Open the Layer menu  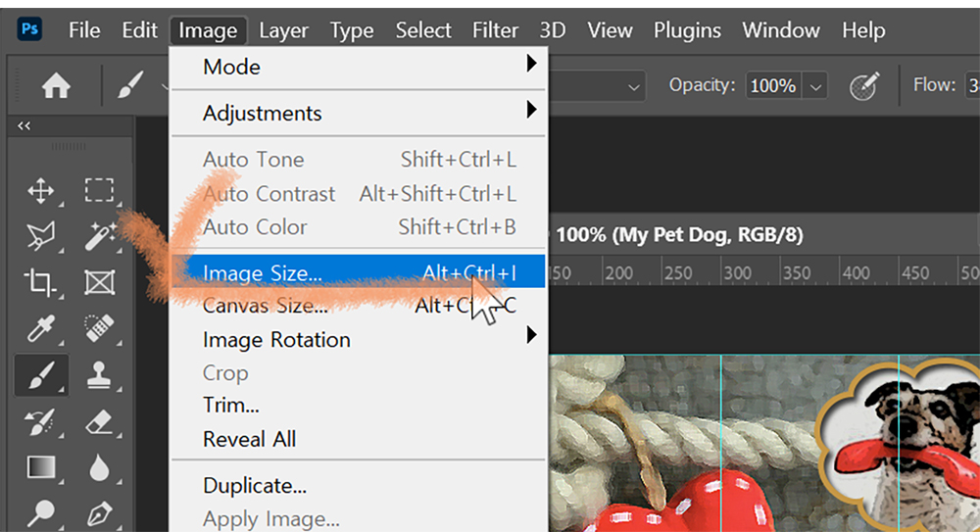coord(284,30)
